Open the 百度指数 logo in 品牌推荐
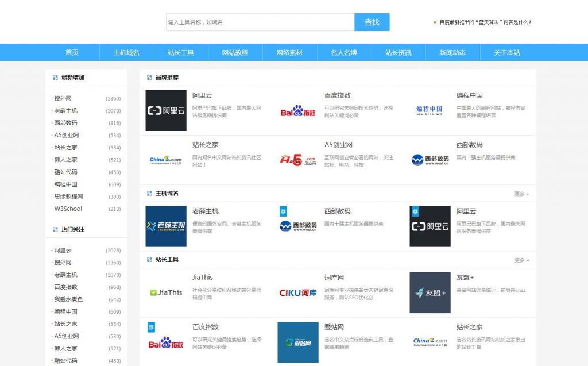This screenshot has width=588, height=366. click(298, 110)
